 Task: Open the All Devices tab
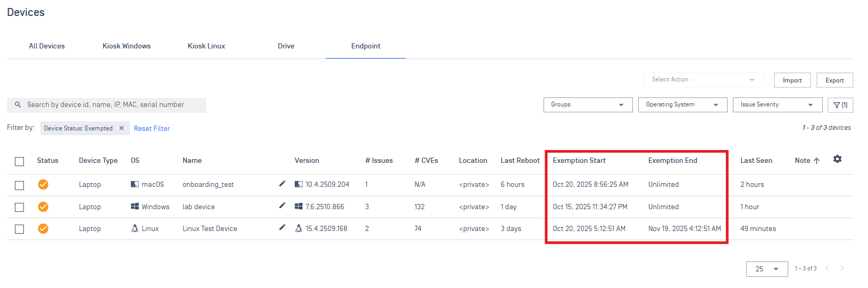pyautogui.click(x=47, y=46)
